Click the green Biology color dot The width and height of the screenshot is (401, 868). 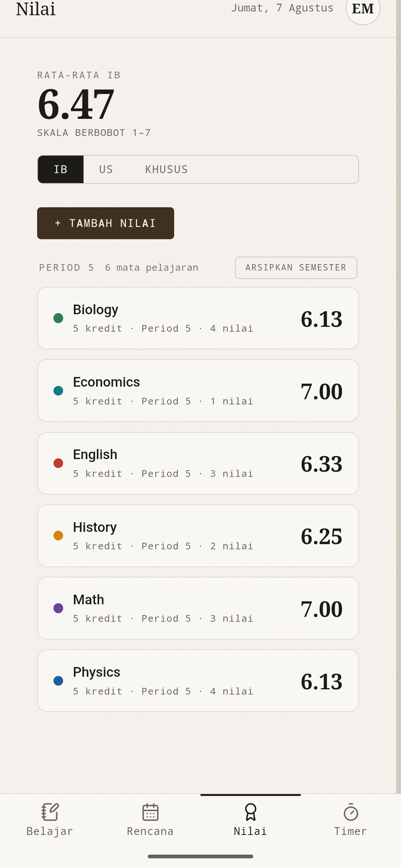[x=58, y=318]
